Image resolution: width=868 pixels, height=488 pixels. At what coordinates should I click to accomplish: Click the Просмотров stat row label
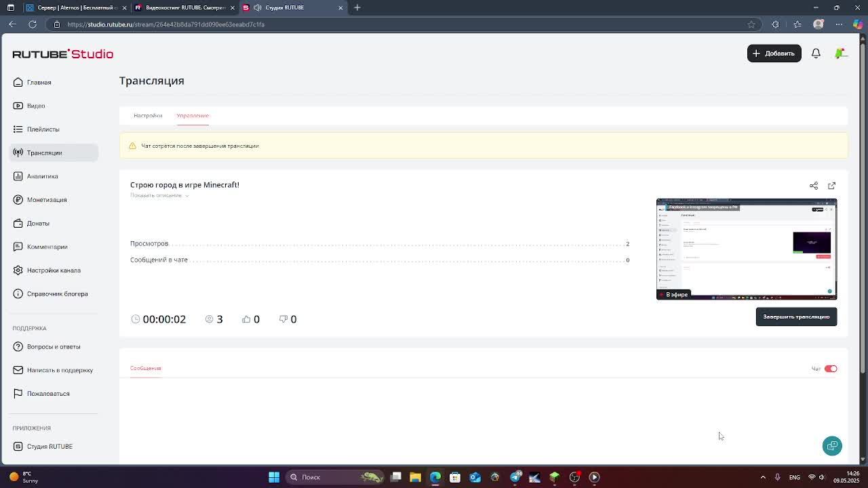tap(149, 243)
